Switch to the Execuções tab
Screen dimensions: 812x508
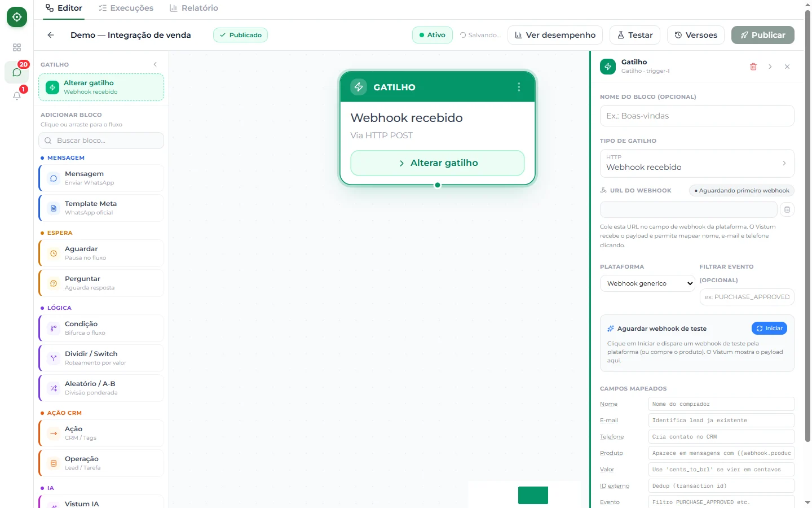[x=126, y=8]
